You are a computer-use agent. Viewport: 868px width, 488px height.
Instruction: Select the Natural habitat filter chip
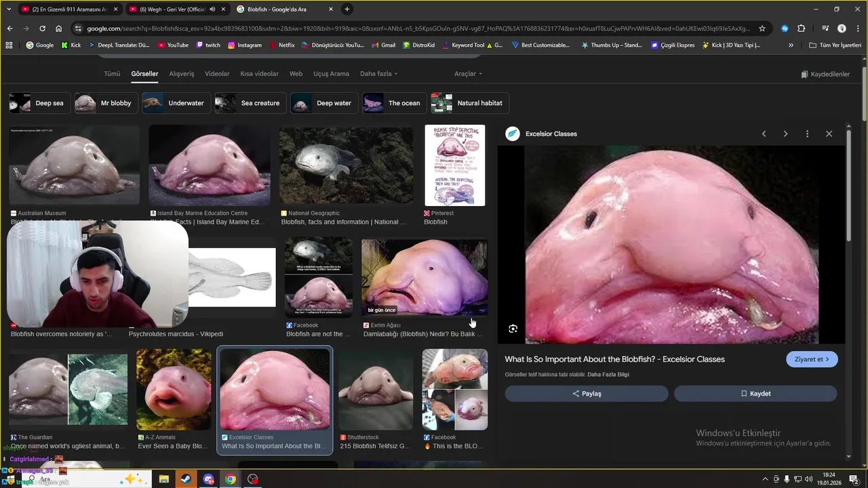(469, 103)
